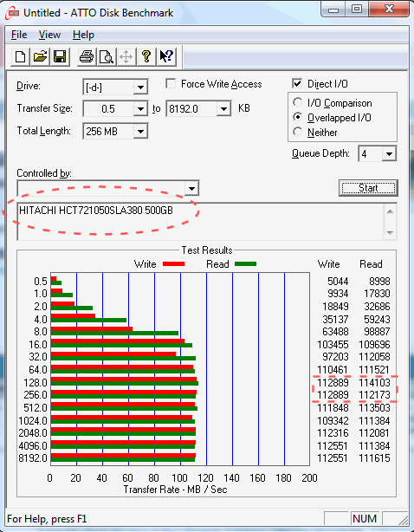Open the View menu
This screenshot has width=414, height=532.
49,35
